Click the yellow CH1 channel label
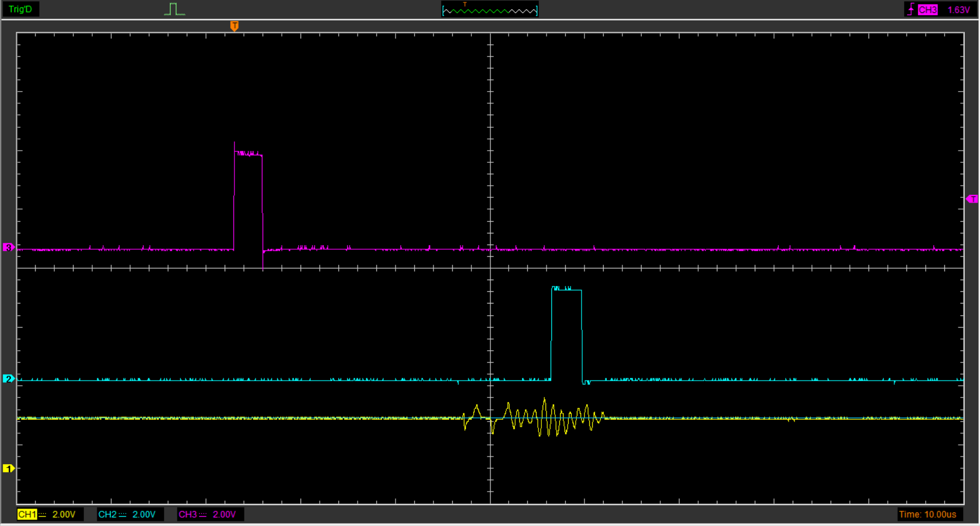This screenshot has width=980, height=526. [27, 514]
